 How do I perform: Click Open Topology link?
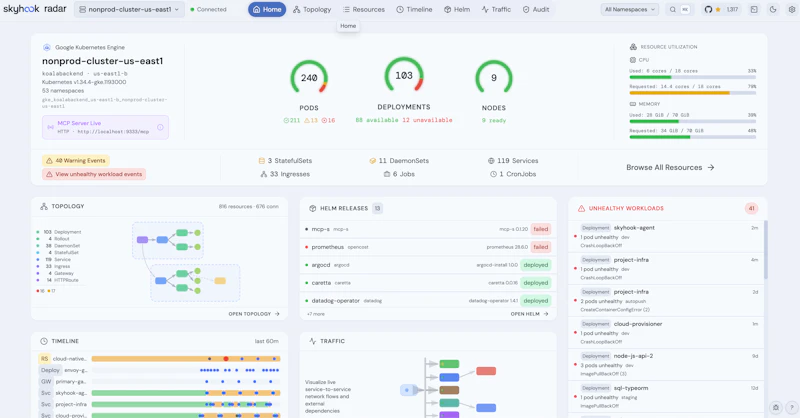click(x=254, y=314)
